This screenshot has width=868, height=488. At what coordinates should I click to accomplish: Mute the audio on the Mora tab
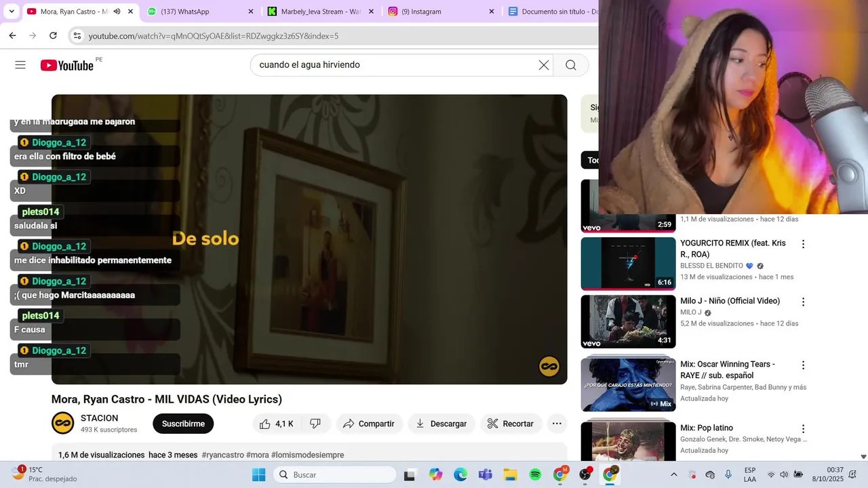click(x=117, y=12)
